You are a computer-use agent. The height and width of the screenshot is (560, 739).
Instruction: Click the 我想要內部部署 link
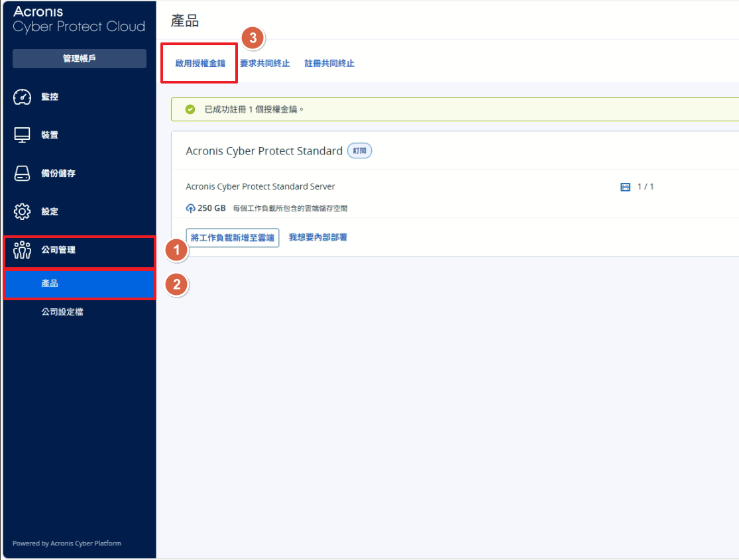[x=317, y=237]
